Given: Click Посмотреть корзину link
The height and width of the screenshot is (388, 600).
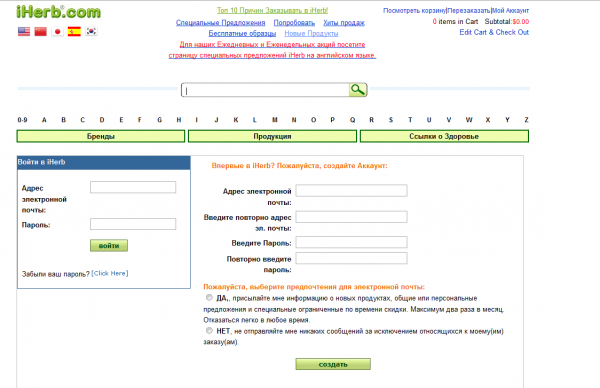Looking at the screenshot, I should pos(414,11).
